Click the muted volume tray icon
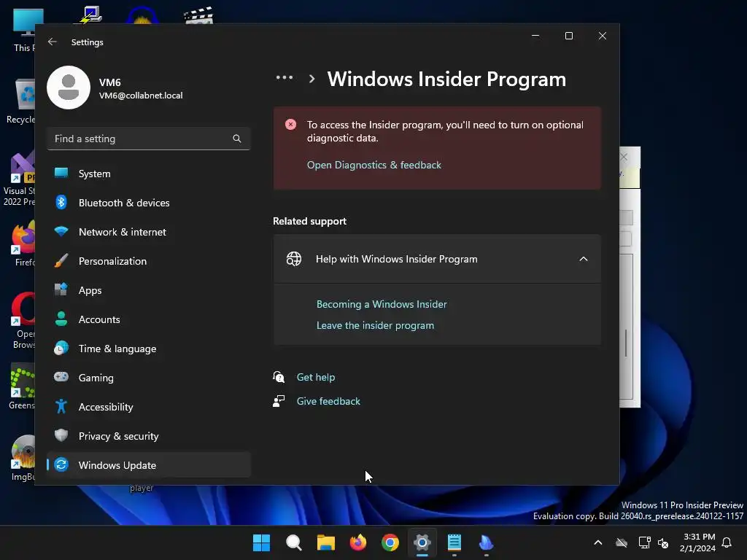This screenshot has height=560, width=747. coord(662,542)
